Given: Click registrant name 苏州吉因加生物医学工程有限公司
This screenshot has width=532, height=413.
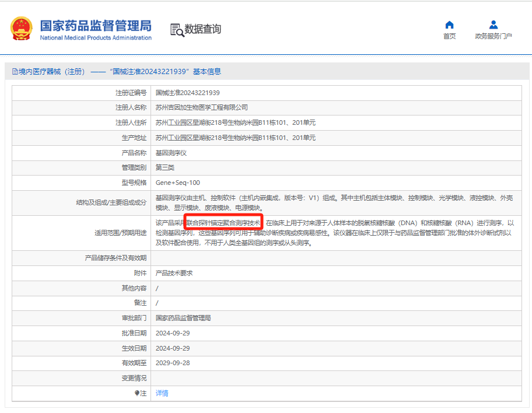Looking at the screenshot, I should 201,107.
